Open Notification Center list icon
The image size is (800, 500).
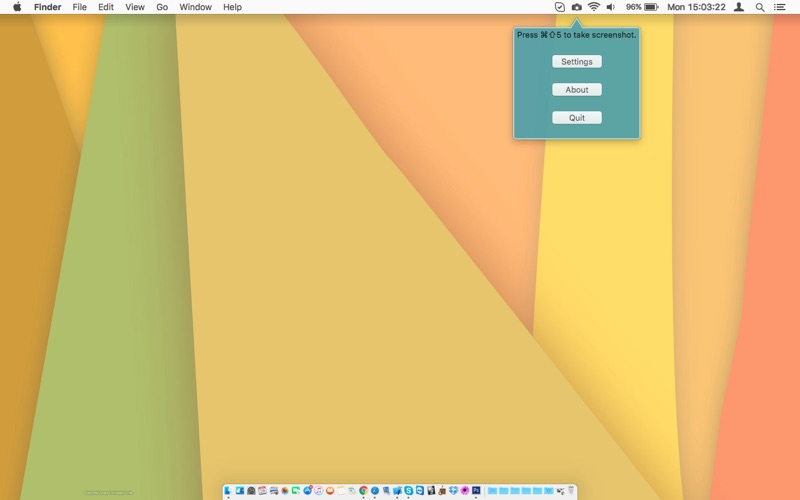click(x=780, y=7)
